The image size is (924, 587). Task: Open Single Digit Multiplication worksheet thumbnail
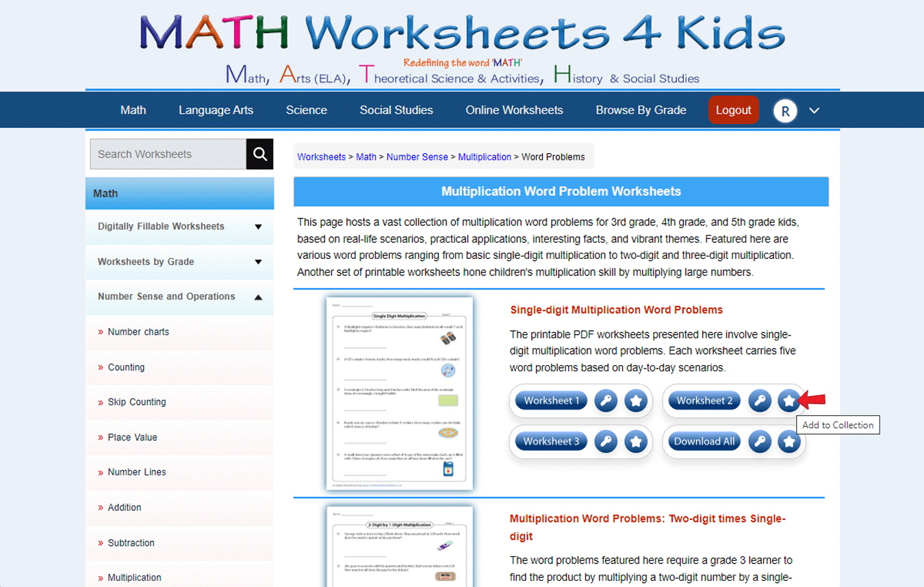click(400, 393)
